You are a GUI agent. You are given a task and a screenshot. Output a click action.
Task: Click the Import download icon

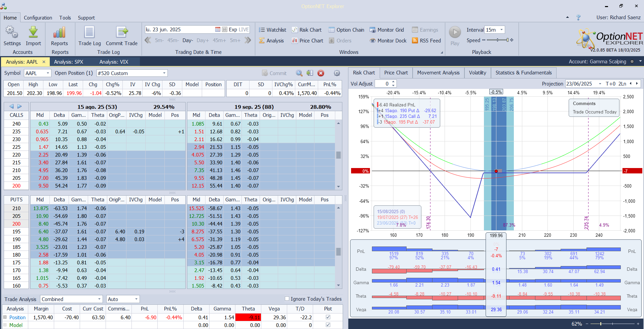click(x=33, y=32)
